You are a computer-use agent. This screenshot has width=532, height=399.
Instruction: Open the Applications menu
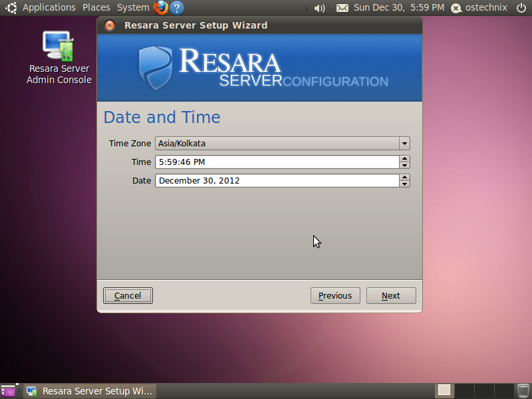[x=49, y=8]
